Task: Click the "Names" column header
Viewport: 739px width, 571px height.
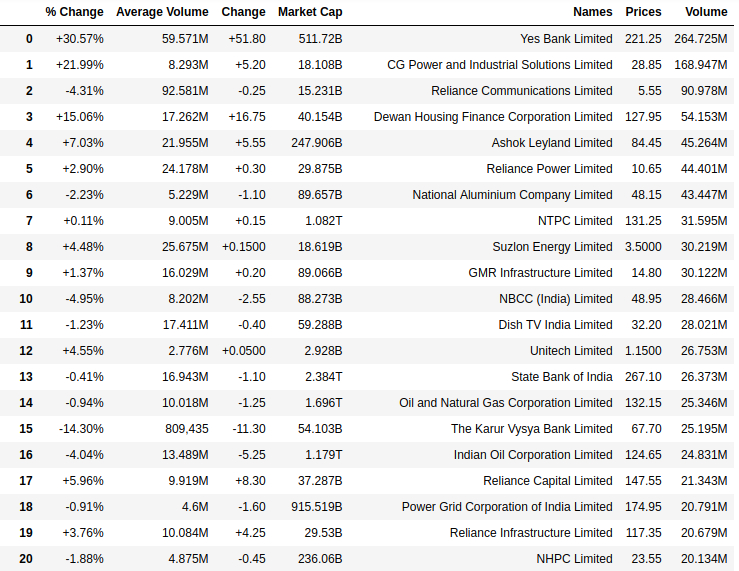Action: click(x=592, y=12)
